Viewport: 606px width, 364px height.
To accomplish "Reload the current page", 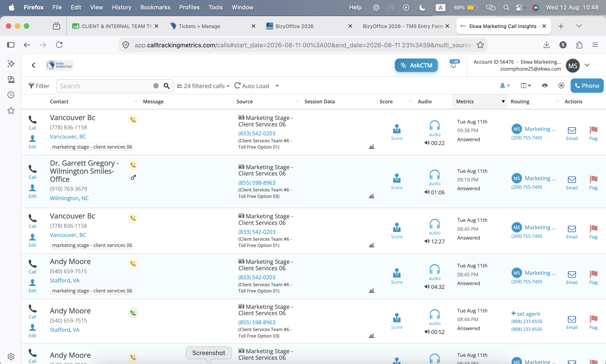I will 59,45.
